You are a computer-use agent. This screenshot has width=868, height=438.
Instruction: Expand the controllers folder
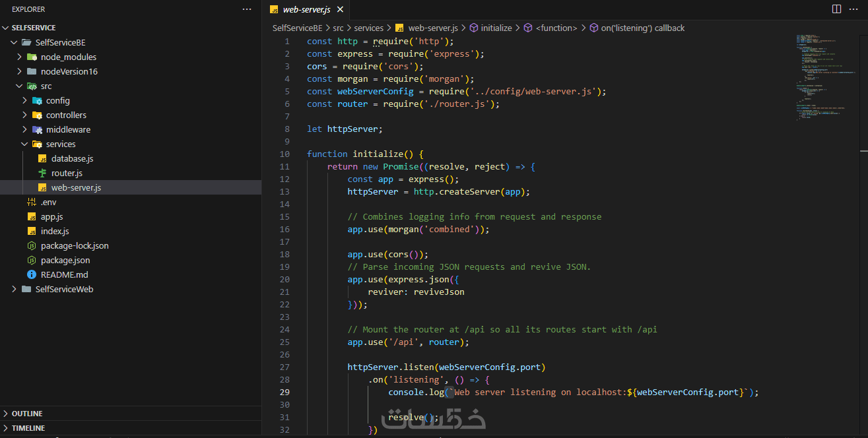[x=25, y=115]
